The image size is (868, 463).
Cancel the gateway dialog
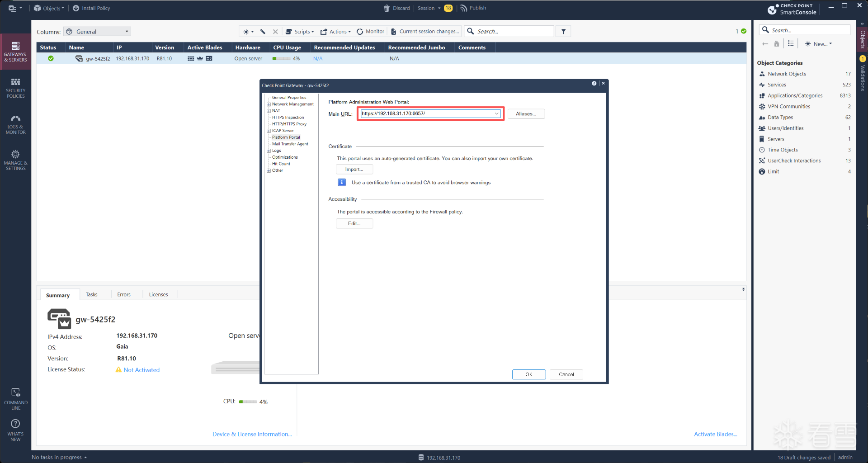coord(566,374)
